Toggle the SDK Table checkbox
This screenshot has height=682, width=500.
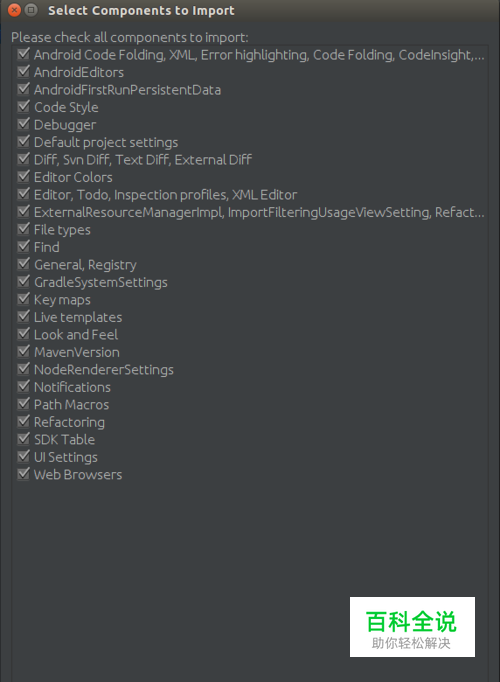point(23,439)
